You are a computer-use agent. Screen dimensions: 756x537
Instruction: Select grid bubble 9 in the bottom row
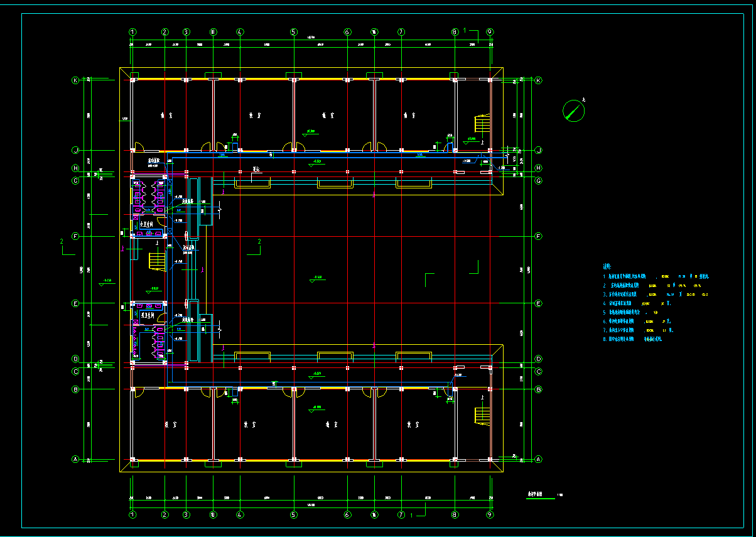pos(490,515)
